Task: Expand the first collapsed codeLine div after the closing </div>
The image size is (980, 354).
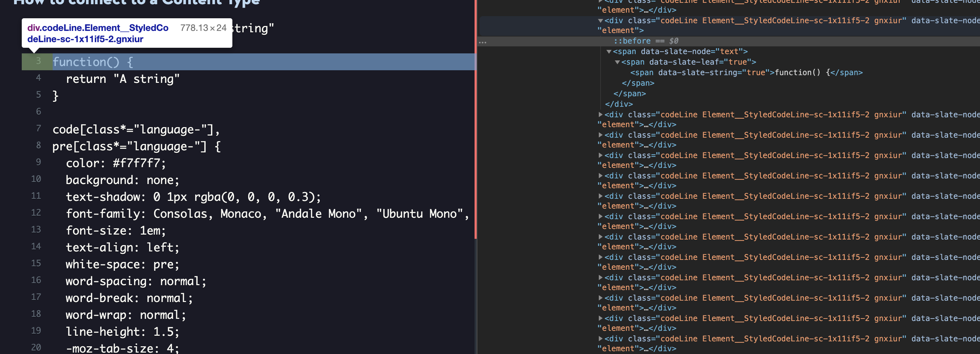Action: [600, 114]
